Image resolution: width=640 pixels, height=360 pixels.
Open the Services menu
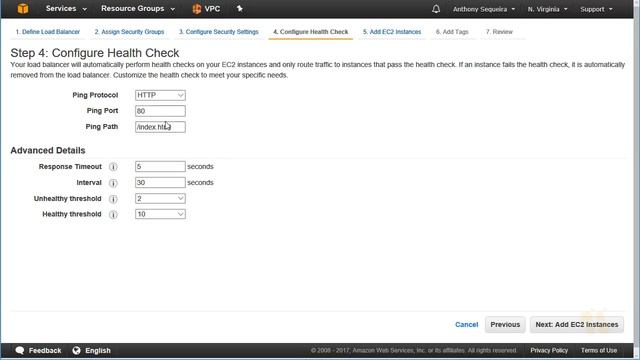66,9
